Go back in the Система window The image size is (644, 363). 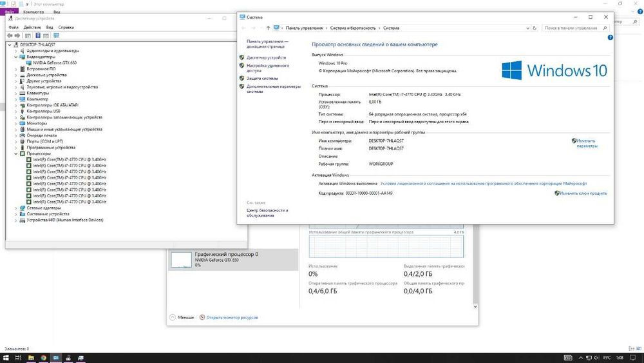coord(243,28)
